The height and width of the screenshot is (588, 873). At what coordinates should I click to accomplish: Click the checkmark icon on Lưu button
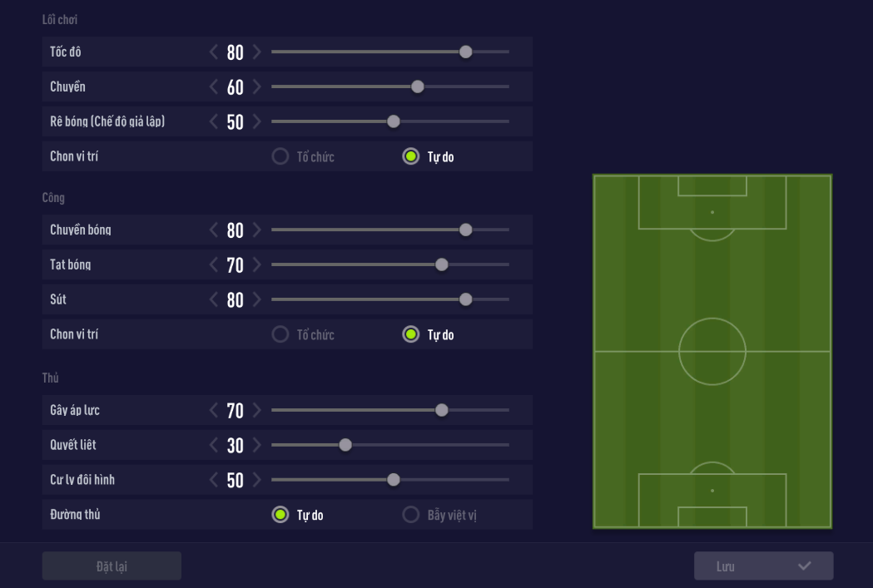(804, 566)
